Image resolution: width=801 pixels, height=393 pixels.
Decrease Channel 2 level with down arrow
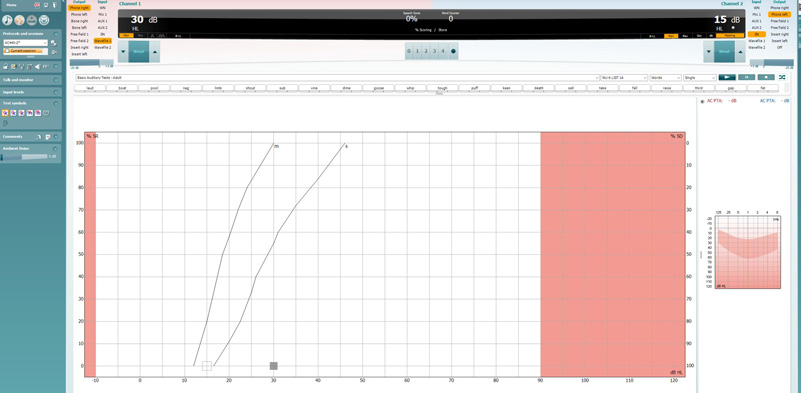[708, 52]
